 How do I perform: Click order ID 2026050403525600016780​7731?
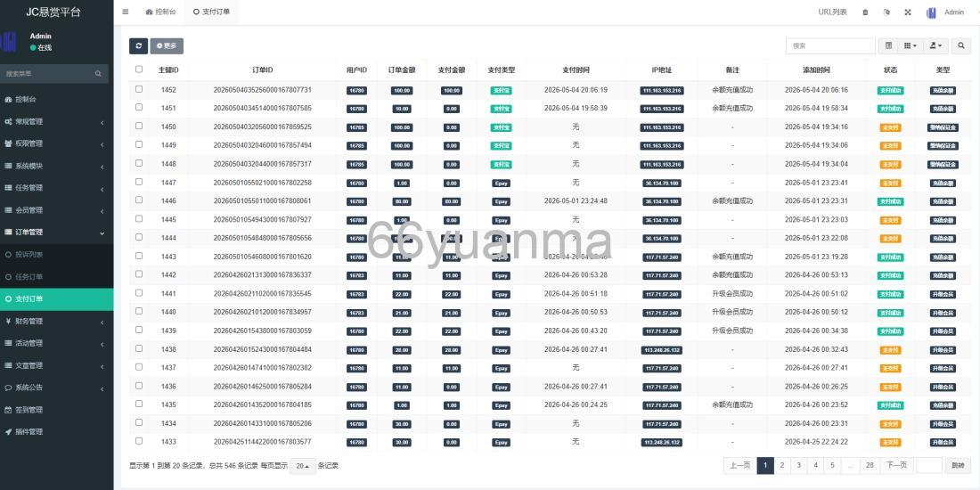click(262, 90)
